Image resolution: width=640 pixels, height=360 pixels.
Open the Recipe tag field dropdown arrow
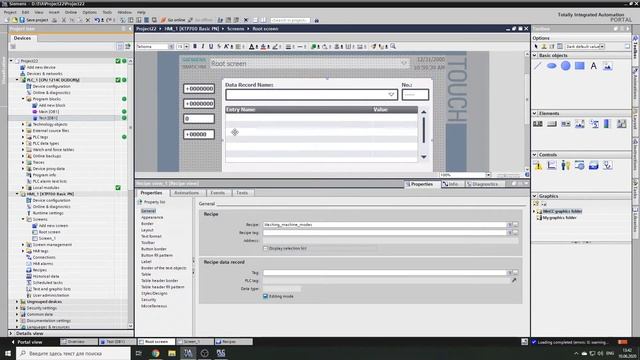point(509,233)
